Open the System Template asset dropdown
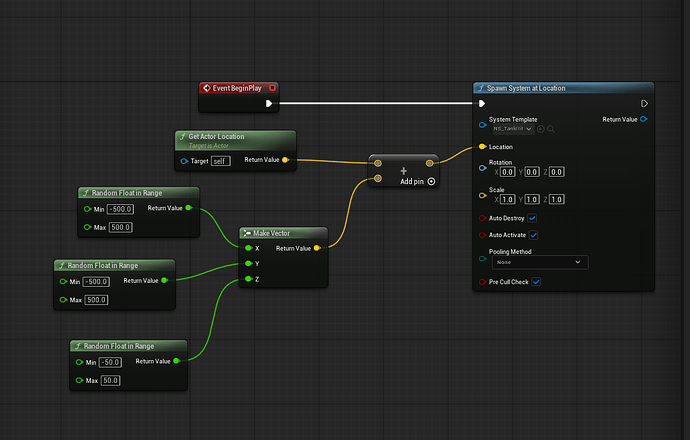Screen dimensions: 690x440 [x=512, y=129]
